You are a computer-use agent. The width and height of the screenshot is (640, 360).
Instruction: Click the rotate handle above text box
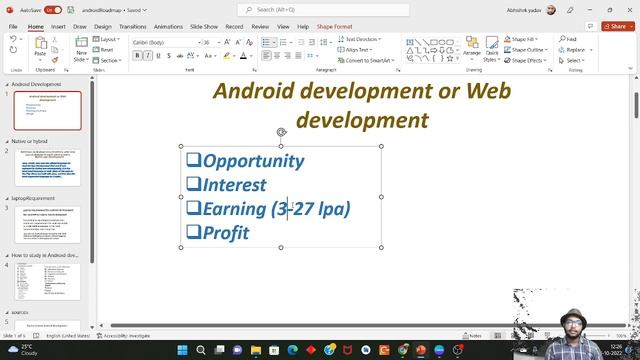[281, 132]
